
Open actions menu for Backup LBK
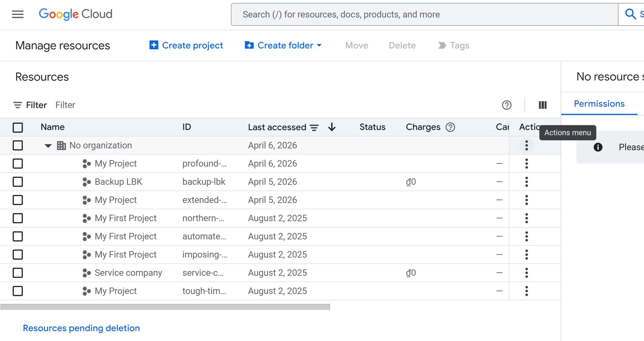coord(526,182)
